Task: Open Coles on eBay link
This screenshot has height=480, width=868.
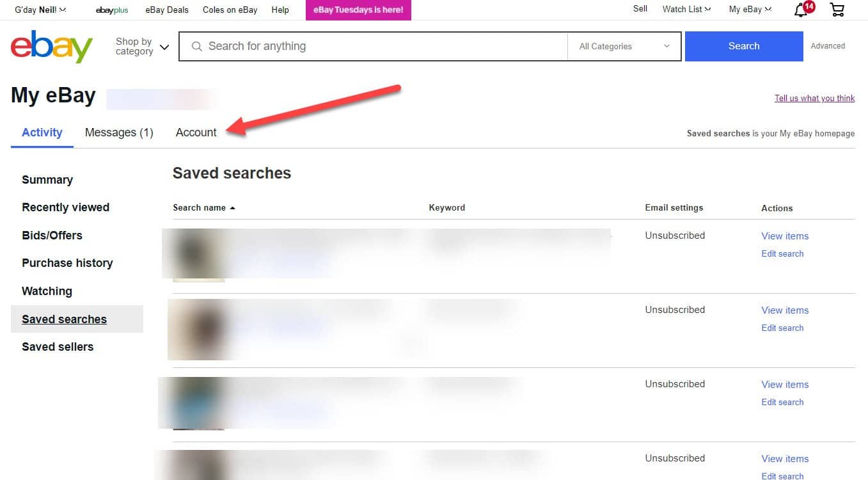Action: (230, 10)
